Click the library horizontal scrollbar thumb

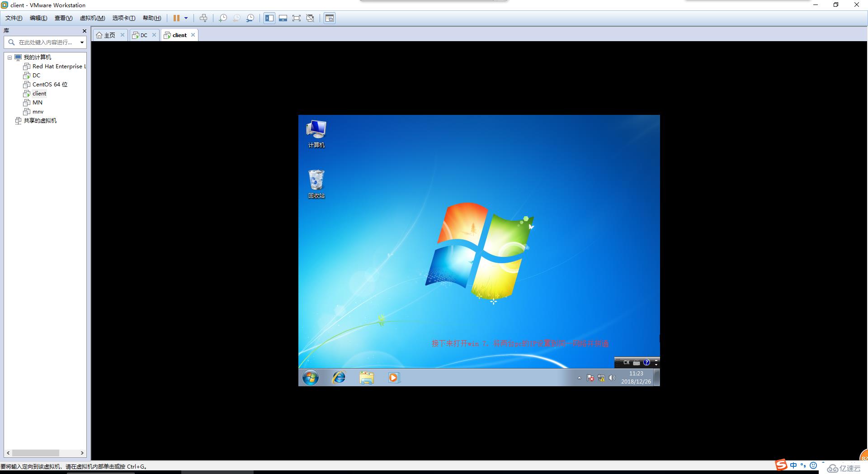[x=36, y=453]
